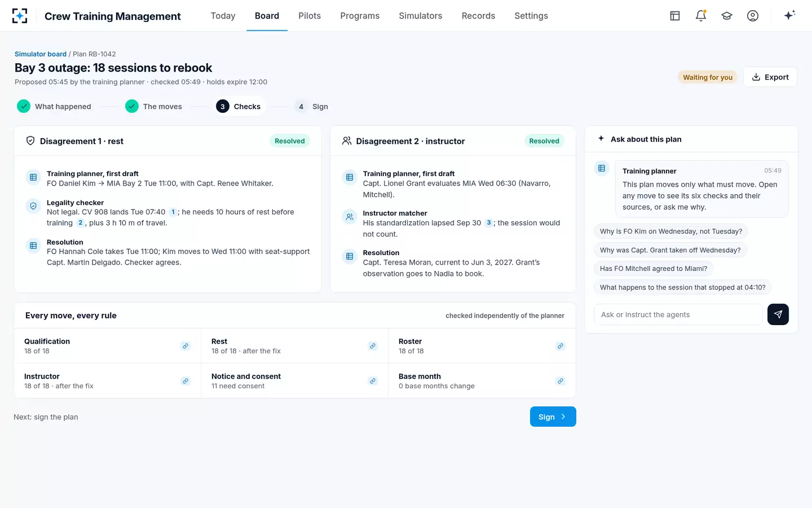Open source reference 2 for rest rule
812x508 pixels.
point(80,223)
